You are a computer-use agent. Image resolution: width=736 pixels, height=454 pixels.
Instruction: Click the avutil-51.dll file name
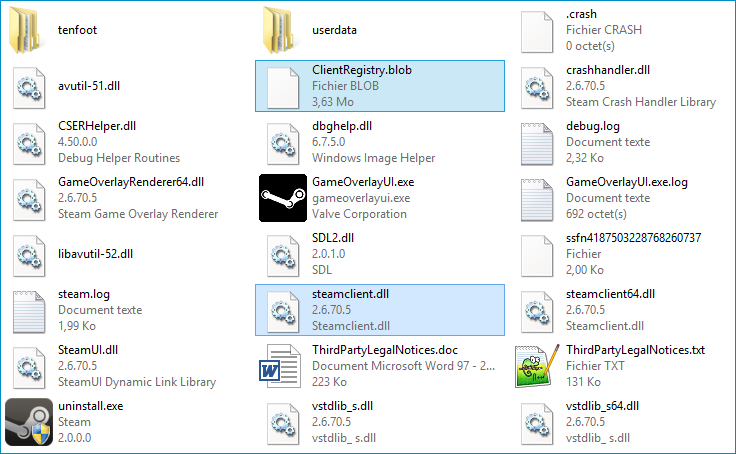pos(89,86)
